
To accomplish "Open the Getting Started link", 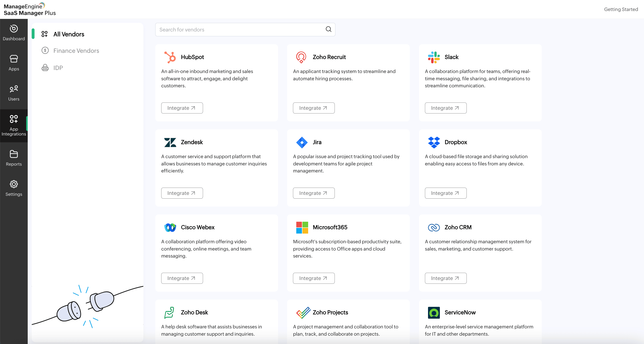I will point(621,9).
